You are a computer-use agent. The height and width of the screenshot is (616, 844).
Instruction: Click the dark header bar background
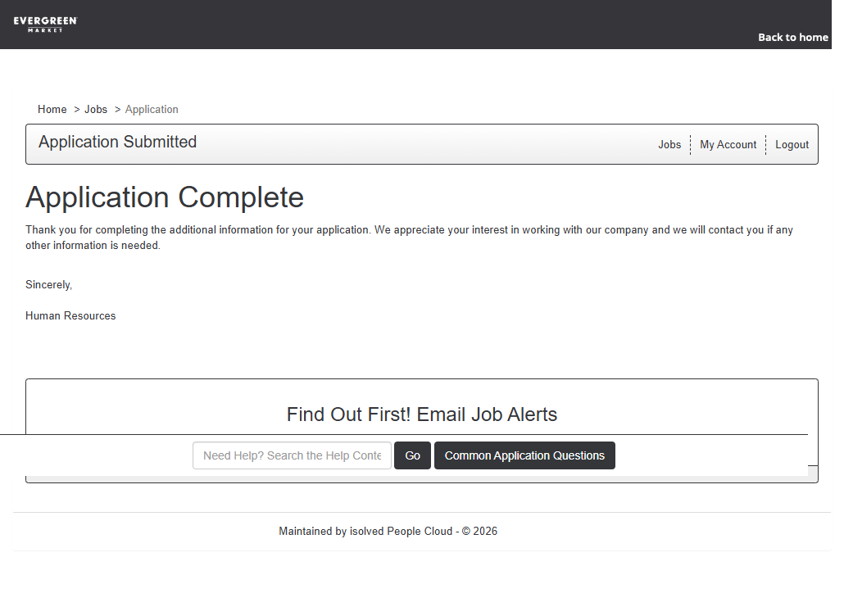coord(410,20)
